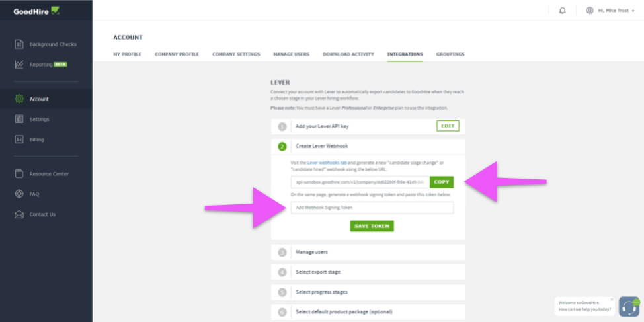Select the Account gear icon
The height and width of the screenshot is (322, 644).
click(x=19, y=99)
